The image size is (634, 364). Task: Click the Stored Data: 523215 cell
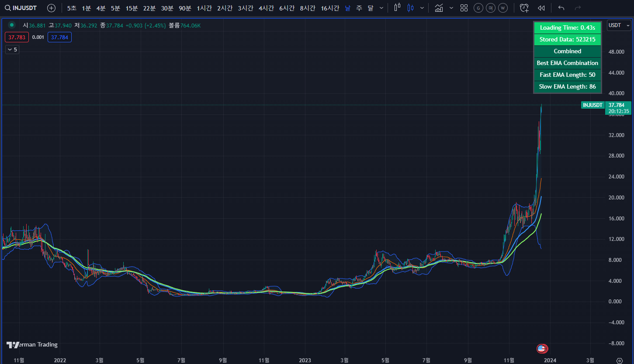pos(568,39)
